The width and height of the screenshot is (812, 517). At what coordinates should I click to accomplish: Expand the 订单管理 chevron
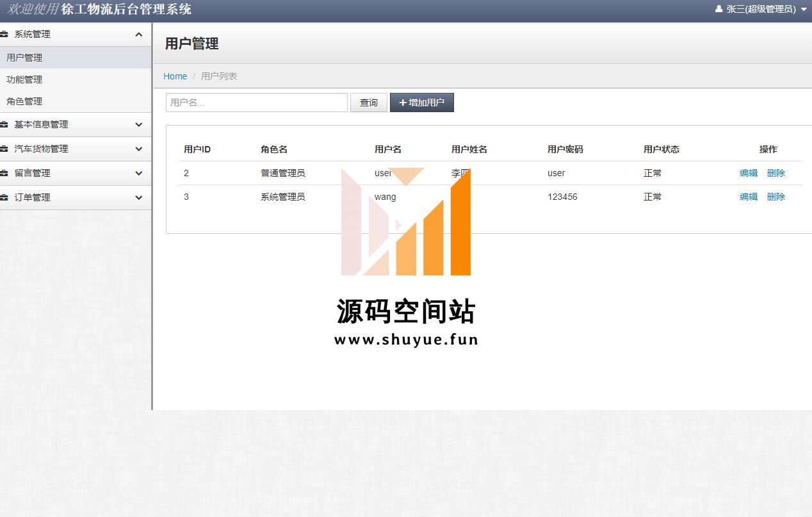(139, 198)
